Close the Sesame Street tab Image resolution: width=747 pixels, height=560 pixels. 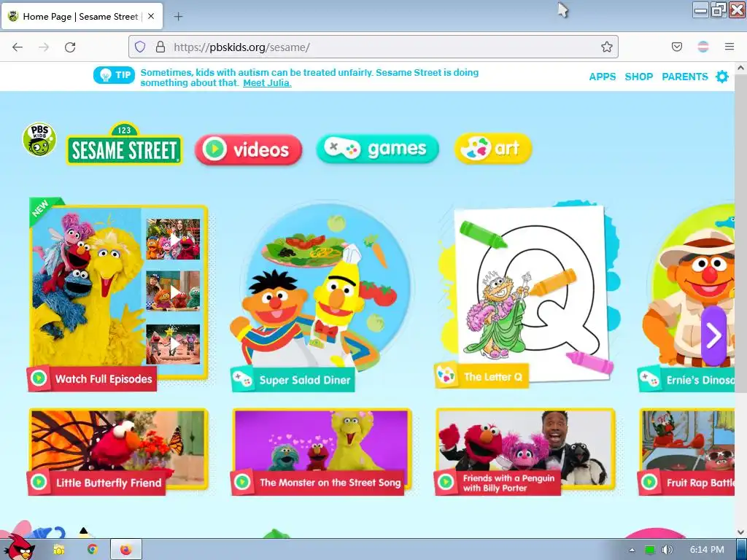[151, 16]
